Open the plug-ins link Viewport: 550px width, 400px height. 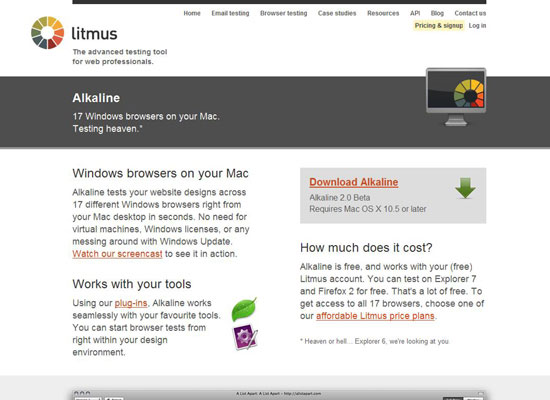point(131,303)
